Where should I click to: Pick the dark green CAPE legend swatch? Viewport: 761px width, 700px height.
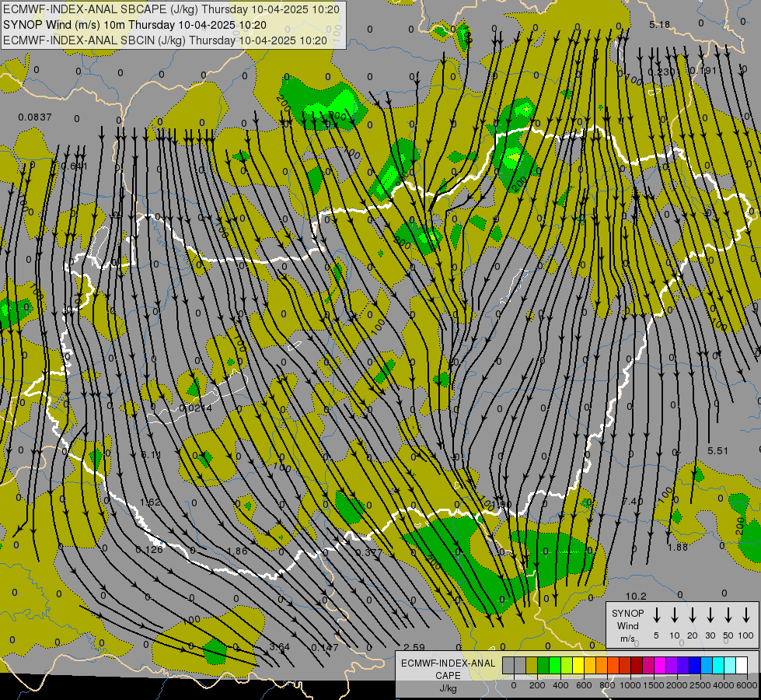543,665
